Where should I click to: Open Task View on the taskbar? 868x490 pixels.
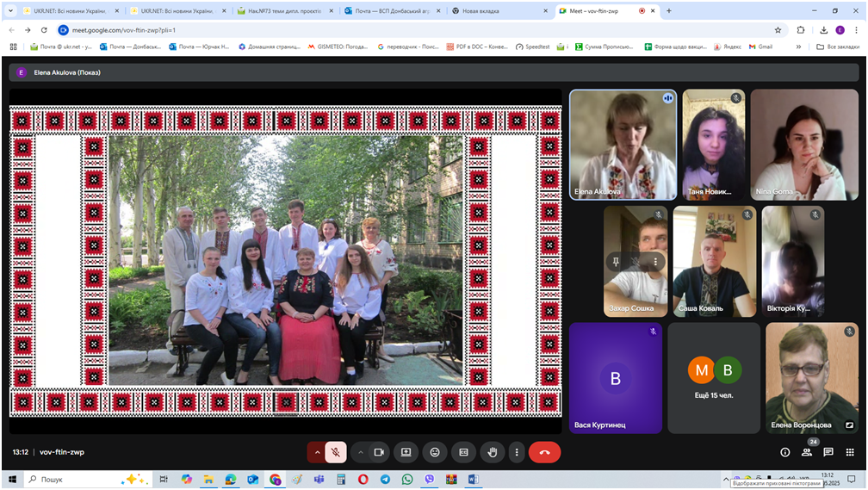(164, 480)
